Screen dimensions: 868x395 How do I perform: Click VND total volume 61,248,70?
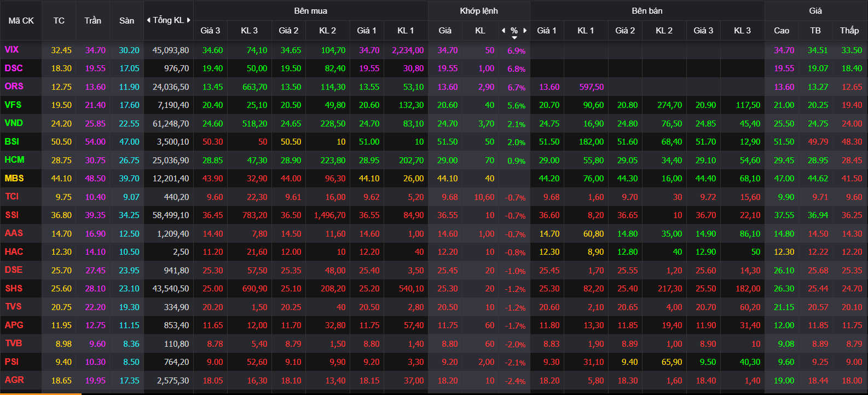(171, 124)
